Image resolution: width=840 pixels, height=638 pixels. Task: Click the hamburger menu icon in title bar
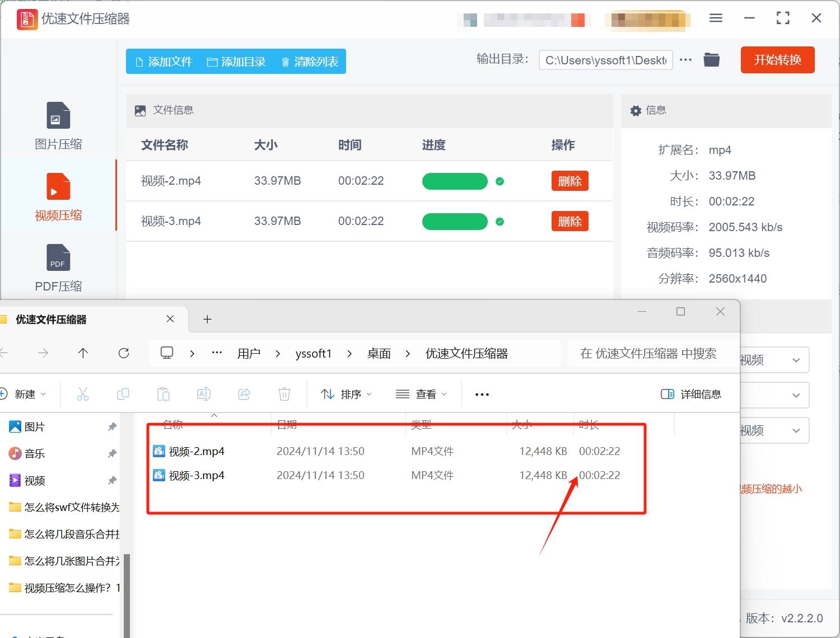716,18
